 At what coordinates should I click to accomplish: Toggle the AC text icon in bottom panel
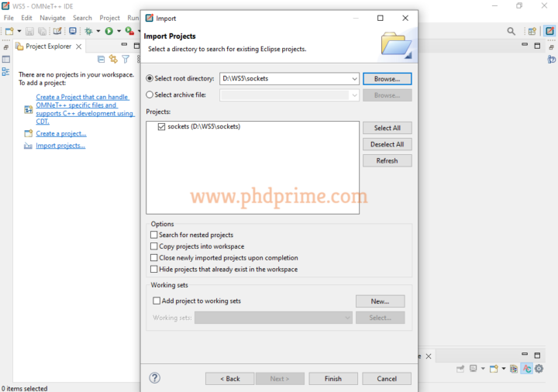[527, 369]
